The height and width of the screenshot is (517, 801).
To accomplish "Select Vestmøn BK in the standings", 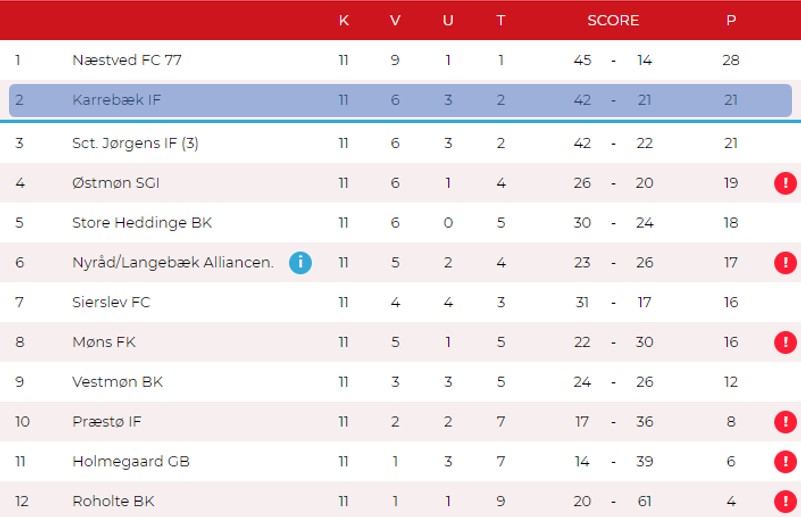I will point(117,382).
